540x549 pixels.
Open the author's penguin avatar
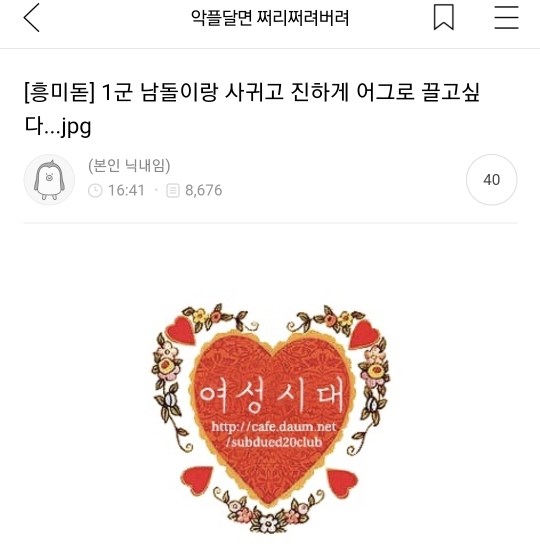pos(49,180)
